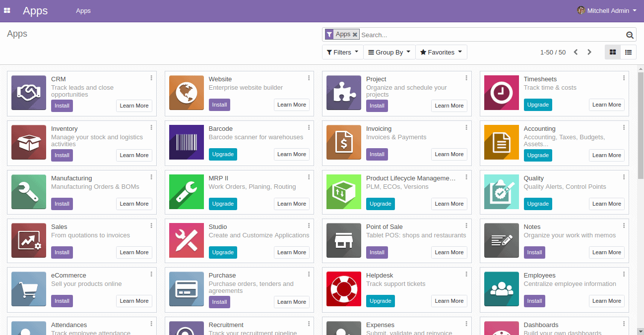Open Timesheets card three-dot menu
This screenshot has width=644, height=335.
(x=624, y=78)
